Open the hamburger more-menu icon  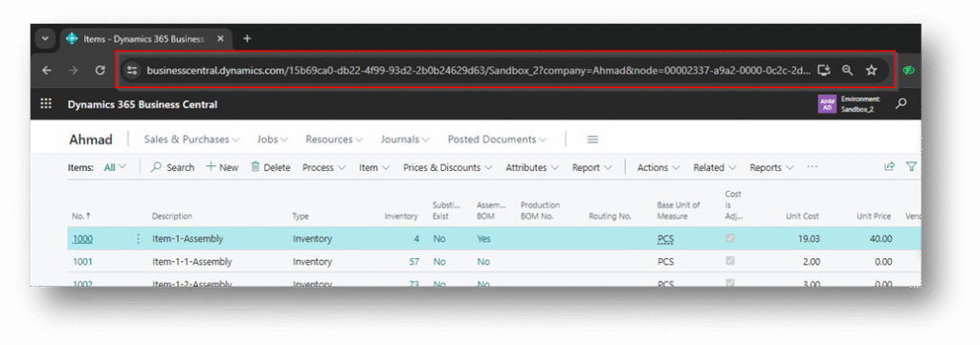pos(592,140)
